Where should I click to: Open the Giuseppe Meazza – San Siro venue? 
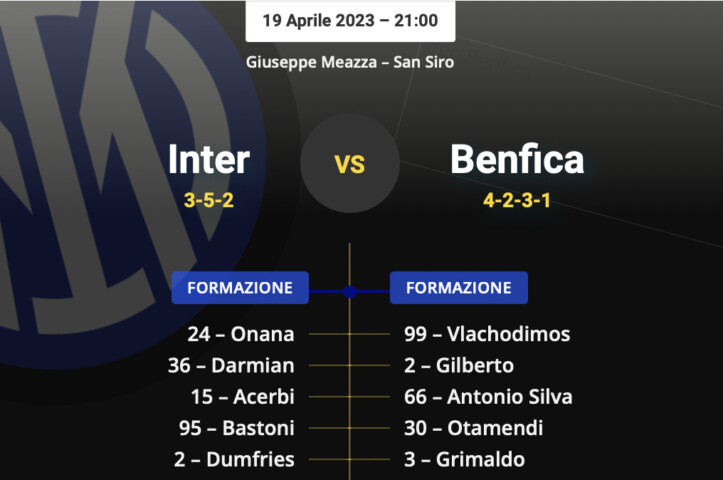click(350, 61)
